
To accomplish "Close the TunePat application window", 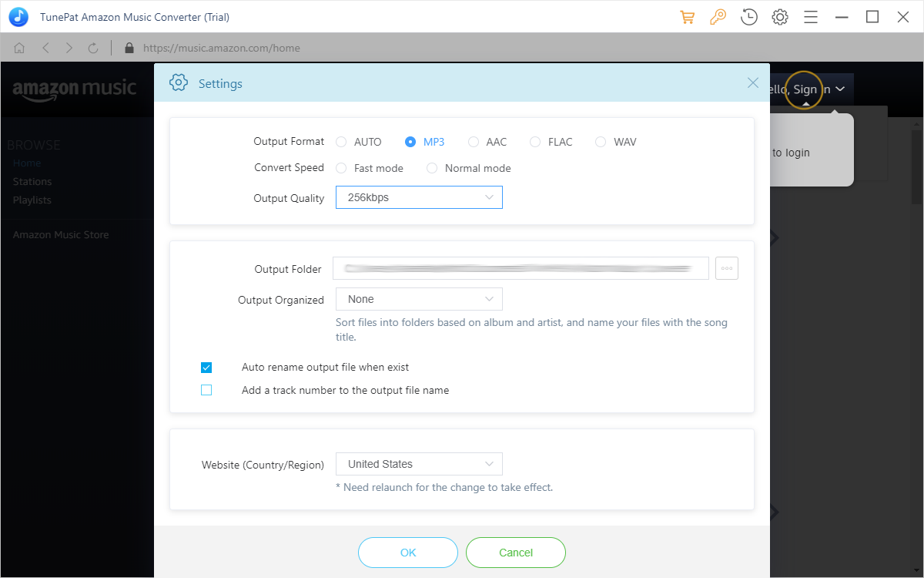I will pos(903,17).
